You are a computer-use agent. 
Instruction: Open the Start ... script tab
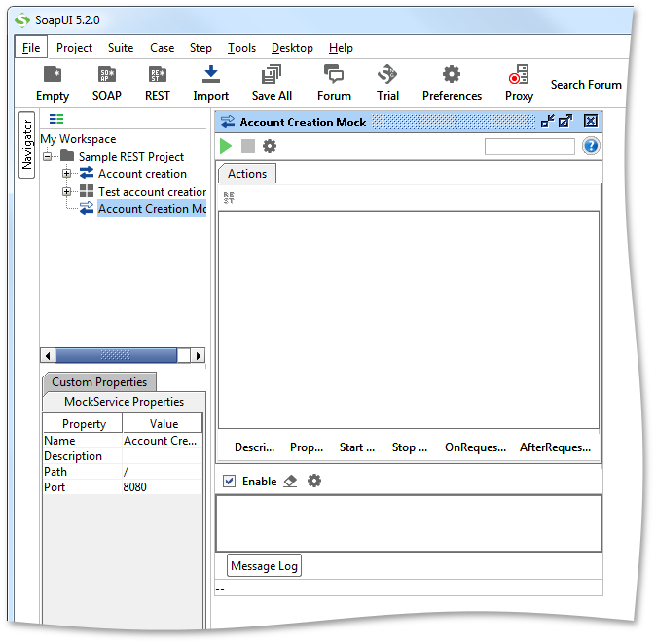click(357, 447)
